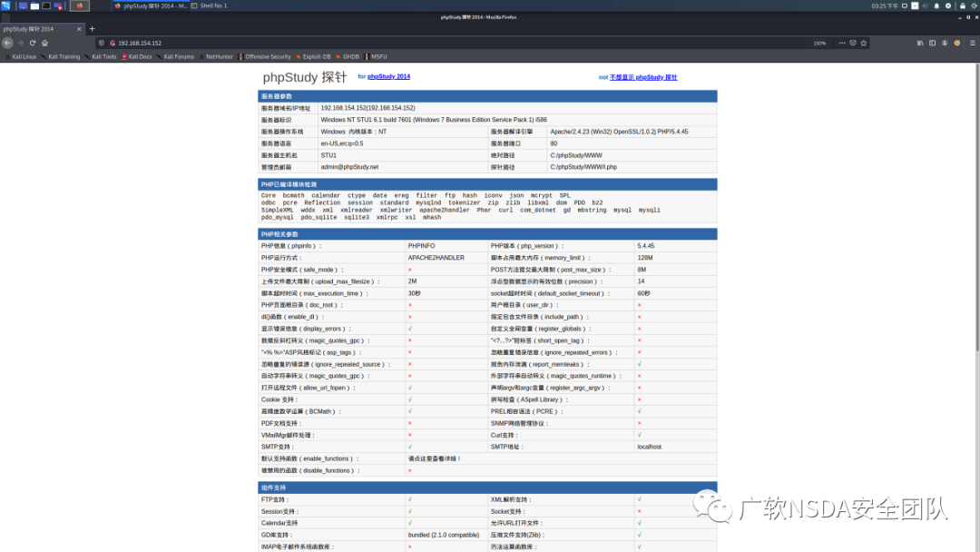The image size is (980, 552).
Task: View insecure connection site info icon
Action: 113,44
